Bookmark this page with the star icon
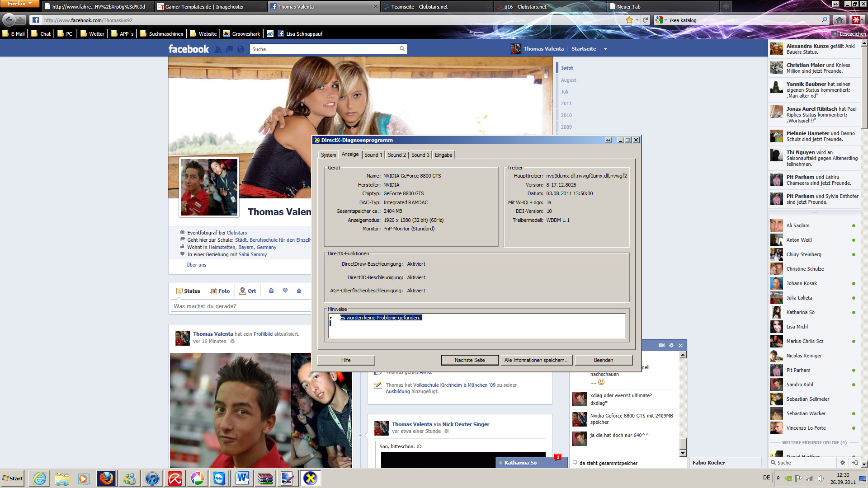 [x=629, y=20]
